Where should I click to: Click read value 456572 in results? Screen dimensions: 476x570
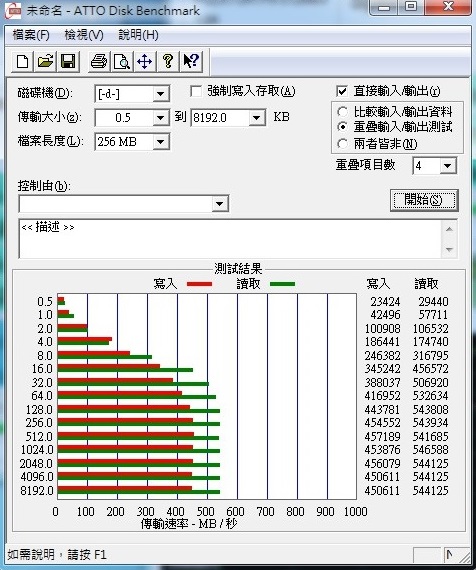(x=430, y=369)
